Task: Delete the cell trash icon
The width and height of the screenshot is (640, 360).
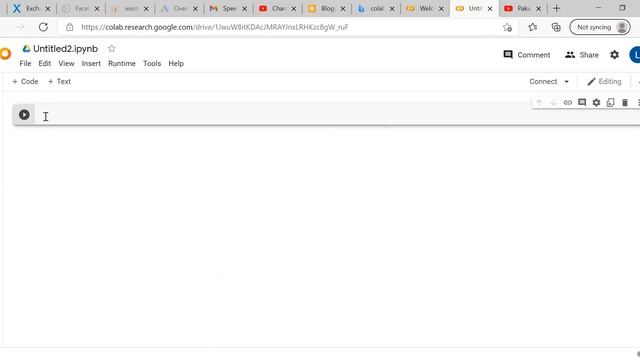Action: click(x=625, y=102)
